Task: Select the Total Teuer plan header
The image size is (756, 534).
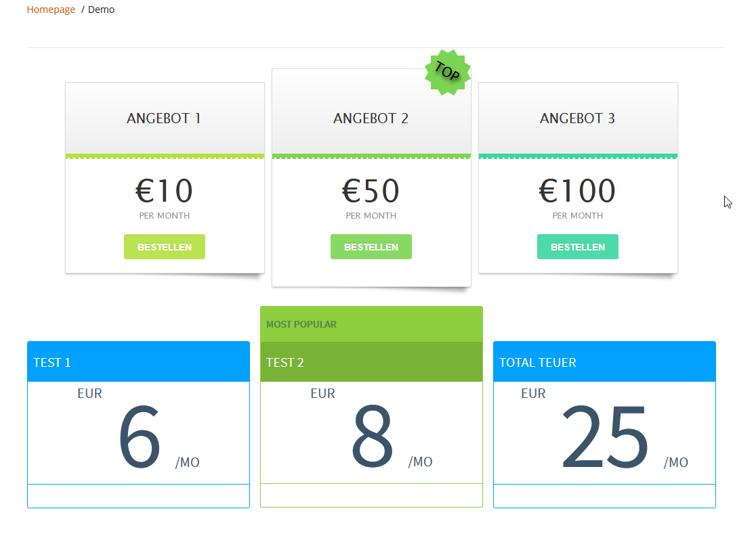Action: point(604,362)
